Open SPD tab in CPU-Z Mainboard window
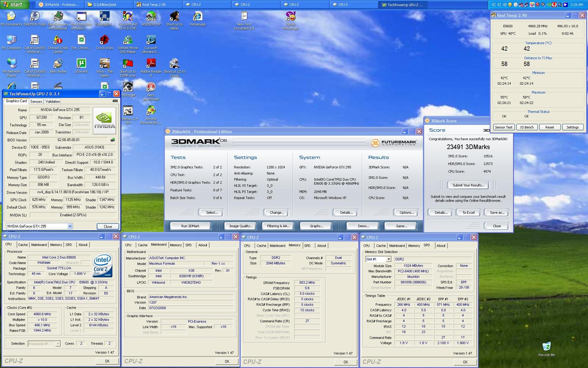588x368 pixels. click(x=189, y=245)
